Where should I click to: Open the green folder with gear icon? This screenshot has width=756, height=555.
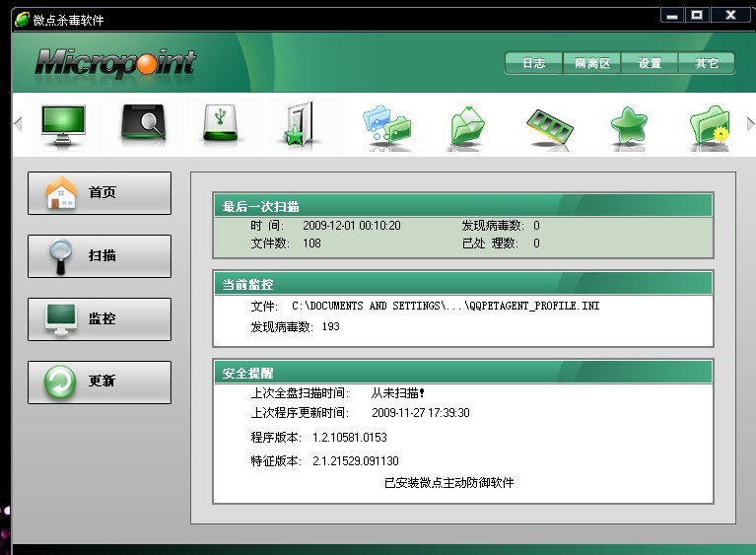click(710, 125)
